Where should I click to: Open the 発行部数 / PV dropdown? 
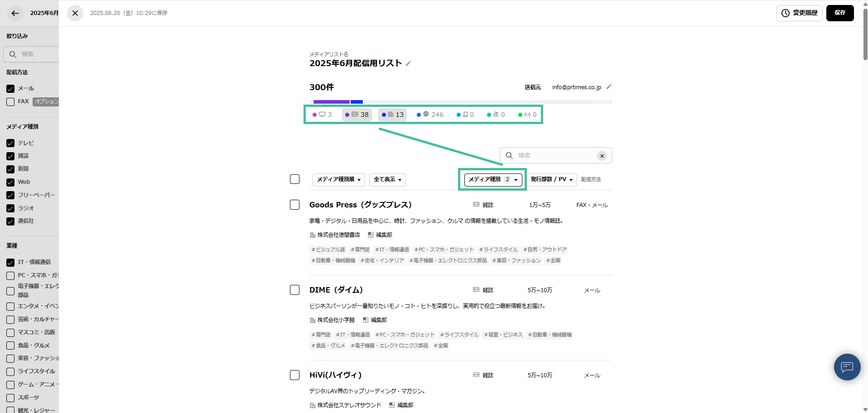pyautogui.click(x=551, y=180)
